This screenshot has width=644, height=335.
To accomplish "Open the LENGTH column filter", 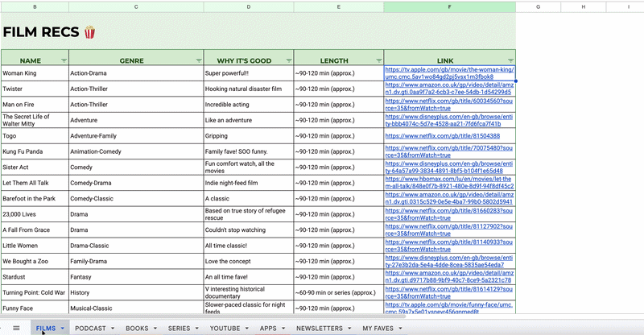I will [x=378, y=61].
